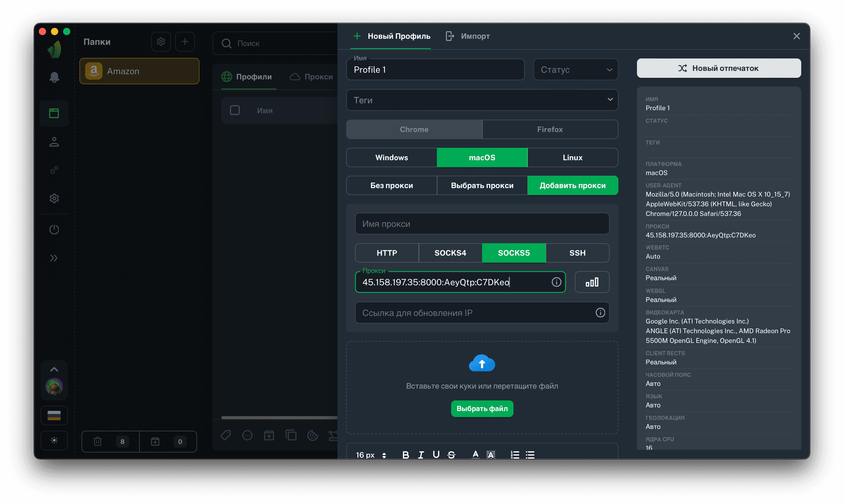Click the text color A icon
Screen dimensions: 844x504
click(475, 455)
